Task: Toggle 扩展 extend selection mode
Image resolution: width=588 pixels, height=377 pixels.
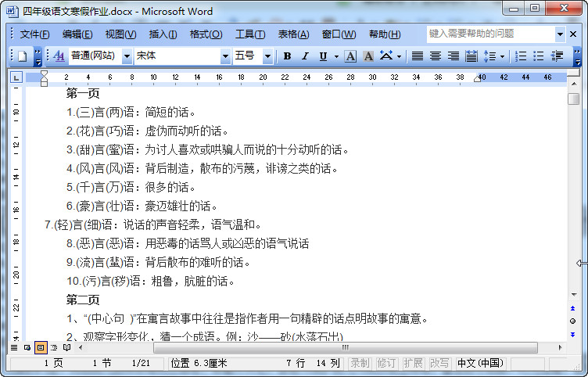Action: click(x=413, y=363)
